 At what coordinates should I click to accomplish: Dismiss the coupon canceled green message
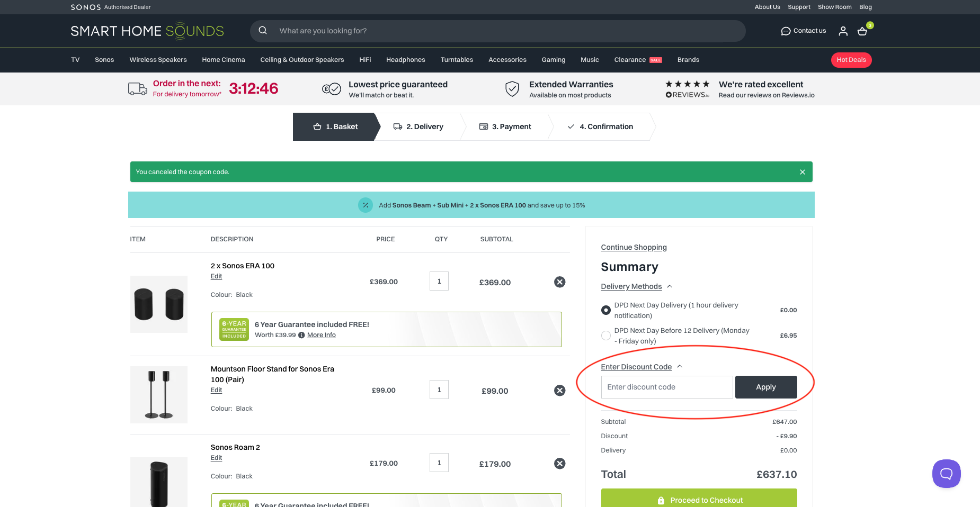tap(803, 172)
